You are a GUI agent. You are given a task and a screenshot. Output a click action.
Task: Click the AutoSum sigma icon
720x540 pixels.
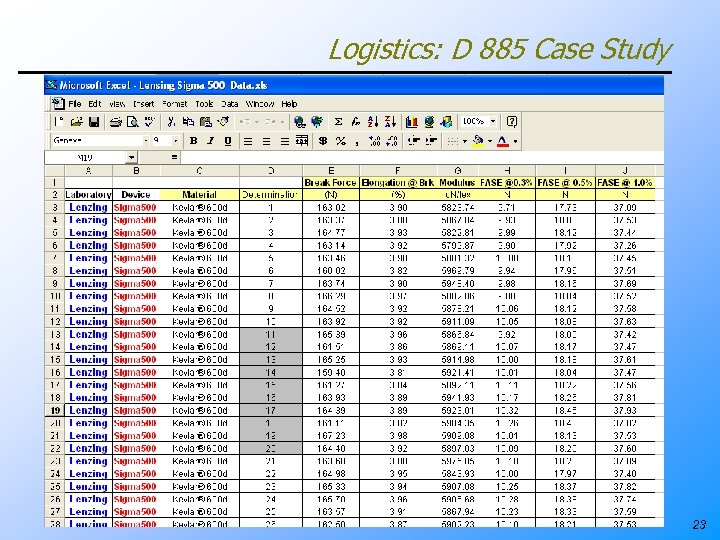[x=338, y=122]
